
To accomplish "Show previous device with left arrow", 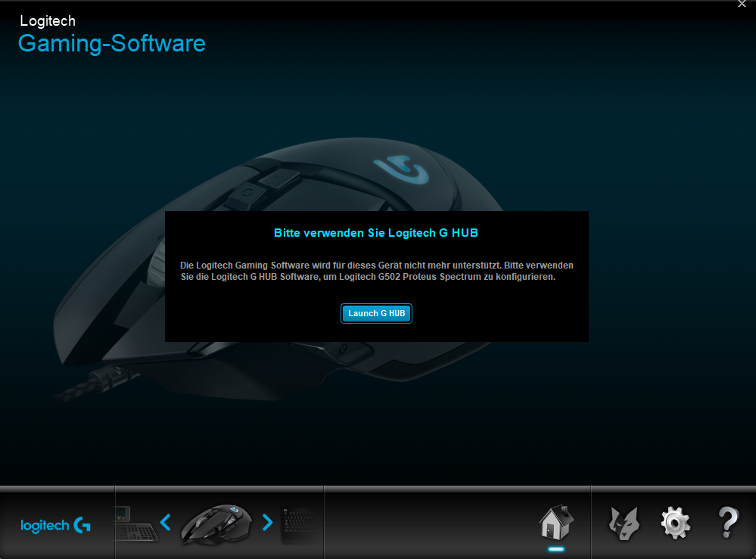I will pyautogui.click(x=166, y=523).
